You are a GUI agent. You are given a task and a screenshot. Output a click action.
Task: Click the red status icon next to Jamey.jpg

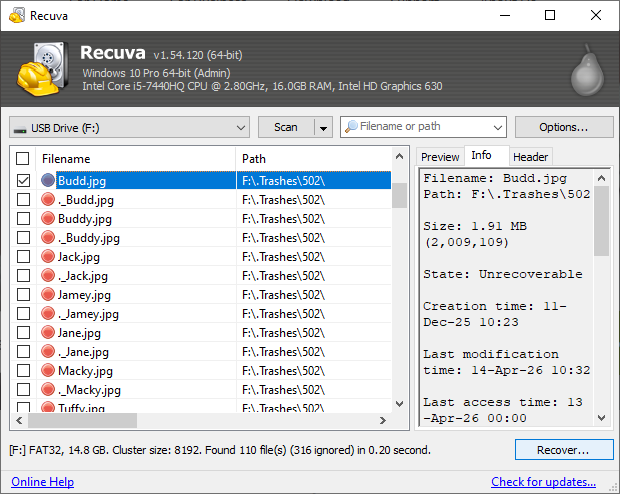pyautogui.click(x=48, y=295)
